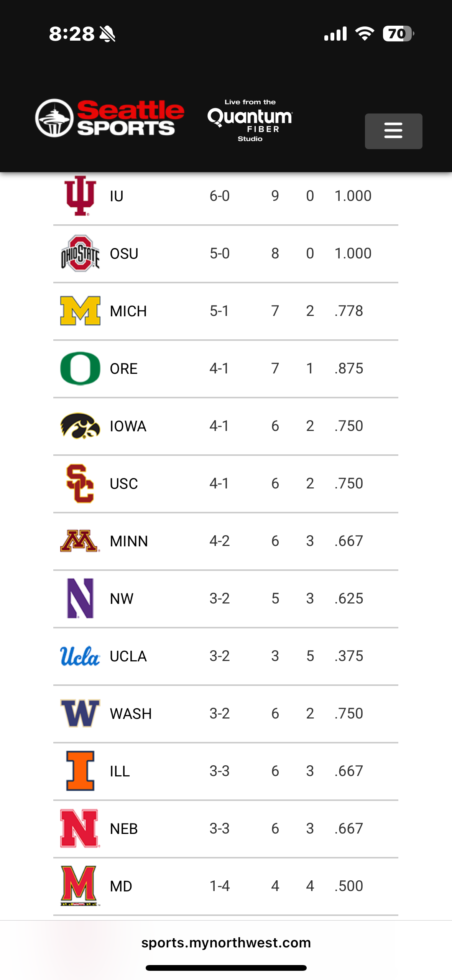Click the UCLA script logo
Image resolution: width=452 pixels, height=980 pixels.
click(x=80, y=656)
